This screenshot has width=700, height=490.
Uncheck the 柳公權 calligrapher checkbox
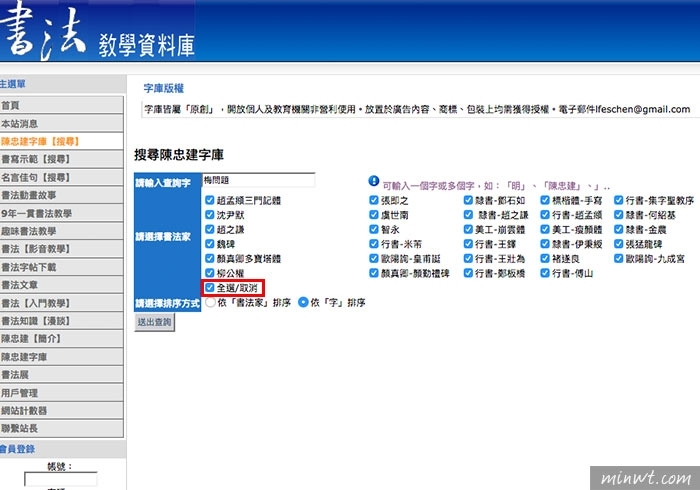point(209,272)
